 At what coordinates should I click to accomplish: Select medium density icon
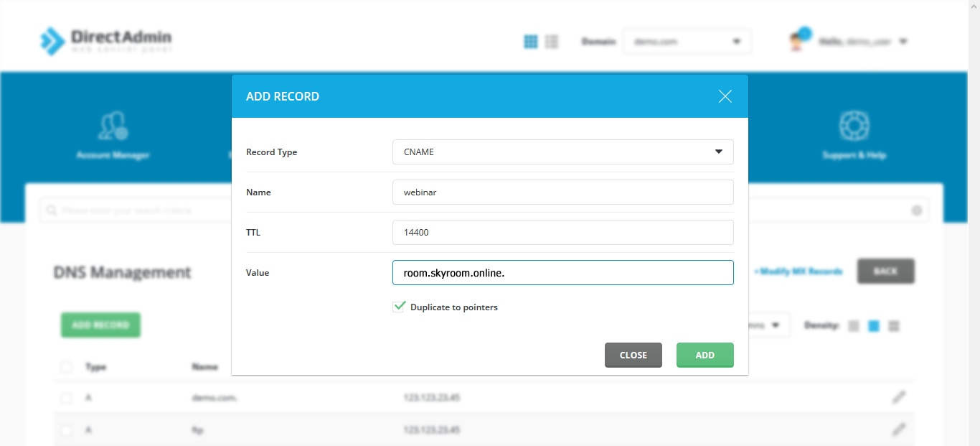pos(873,326)
